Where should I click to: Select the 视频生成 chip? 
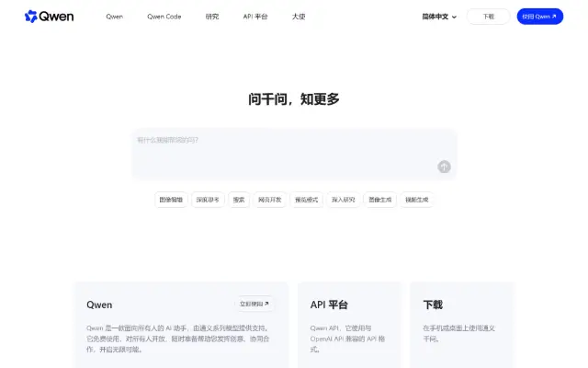point(416,200)
